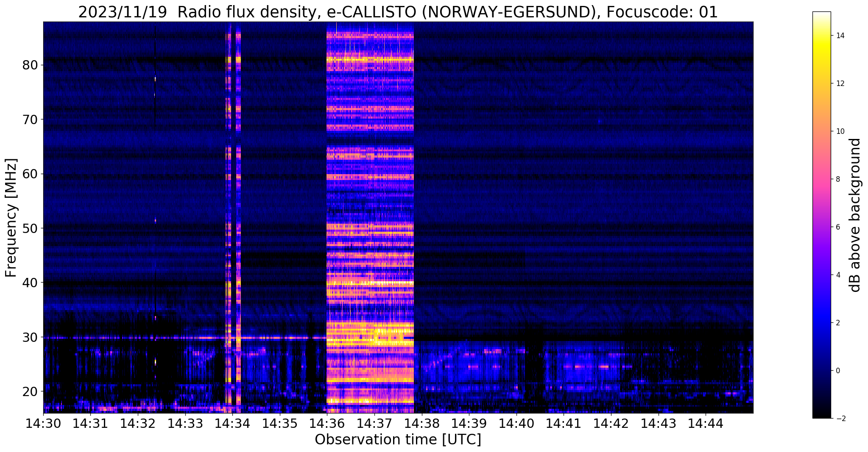Click the 14:43 time tick label
Viewport: 868px width, 452px height.
[x=658, y=423]
